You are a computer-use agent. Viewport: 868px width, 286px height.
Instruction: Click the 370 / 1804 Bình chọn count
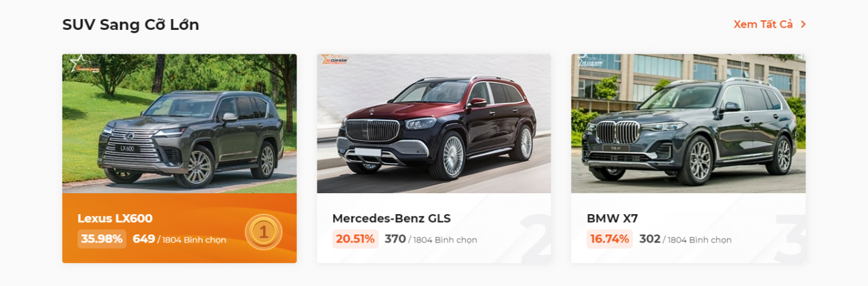pos(431,239)
